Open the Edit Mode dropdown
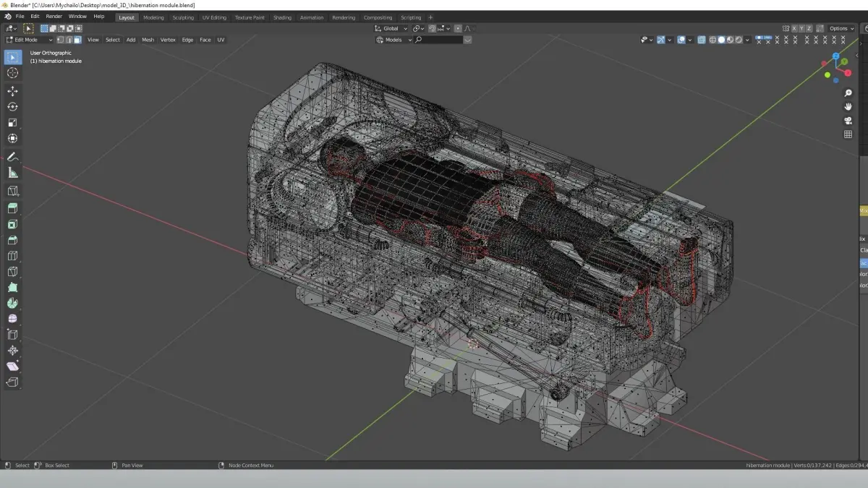The image size is (868, 488). pyautogui.click(x=28, y=40)
